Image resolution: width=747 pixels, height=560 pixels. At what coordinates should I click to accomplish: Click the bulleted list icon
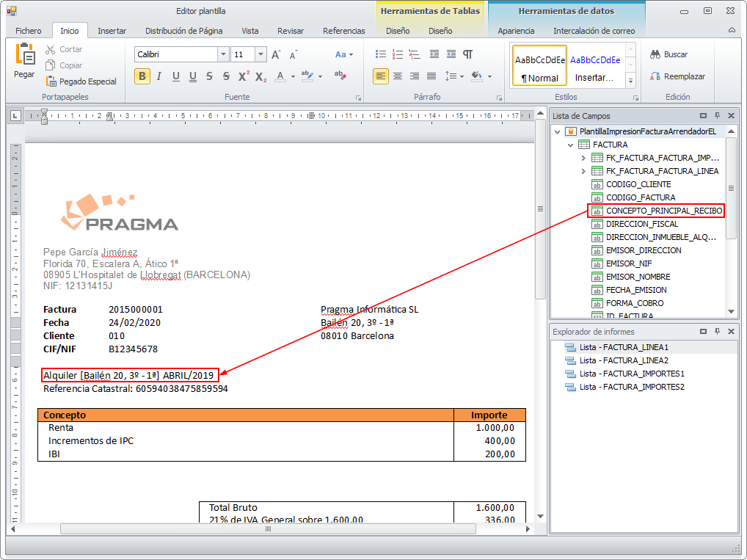(380, 54)
